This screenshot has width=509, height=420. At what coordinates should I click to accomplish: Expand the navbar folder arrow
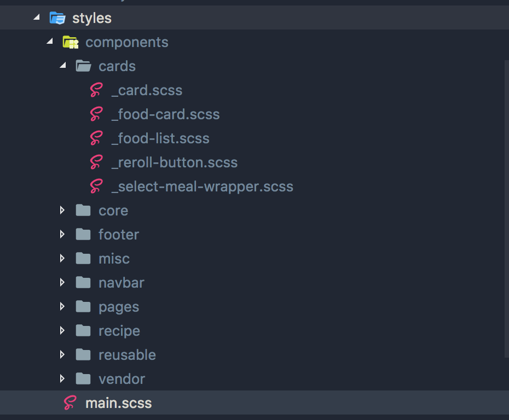tap(62, 282)
